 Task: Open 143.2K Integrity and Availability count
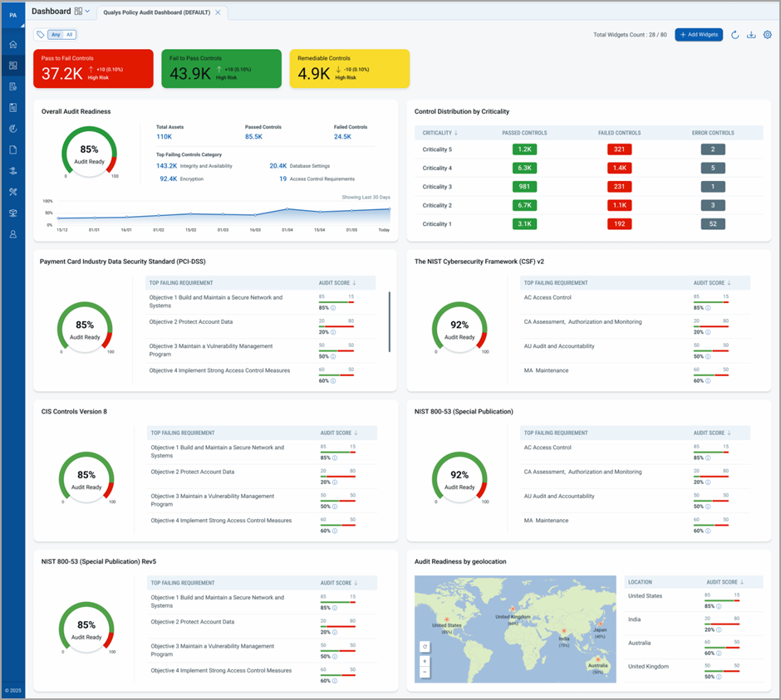[166, 166]
